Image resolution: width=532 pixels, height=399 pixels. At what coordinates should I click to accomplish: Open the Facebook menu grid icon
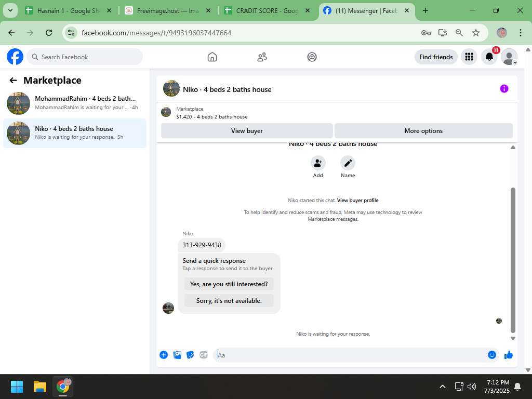click(x=469, y=57)
